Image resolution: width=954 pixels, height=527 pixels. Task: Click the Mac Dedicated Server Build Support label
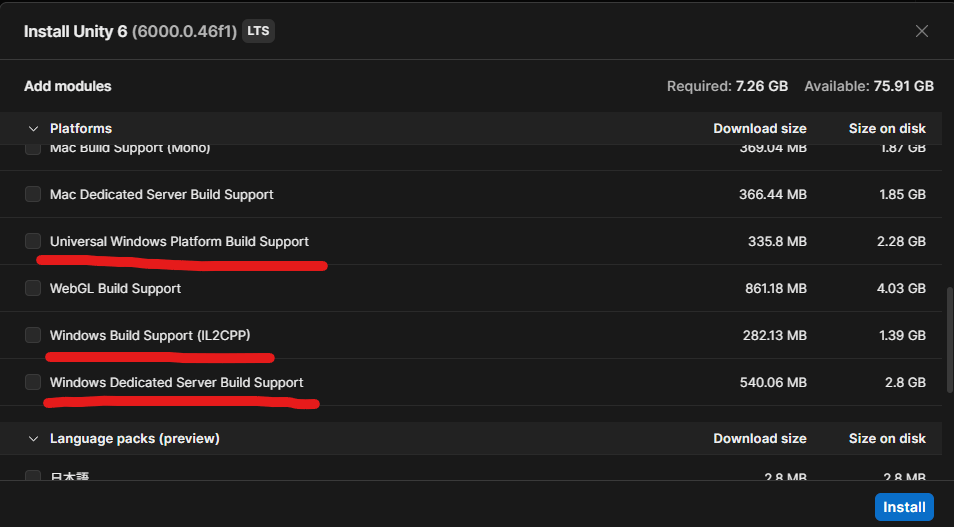point(161,194)
